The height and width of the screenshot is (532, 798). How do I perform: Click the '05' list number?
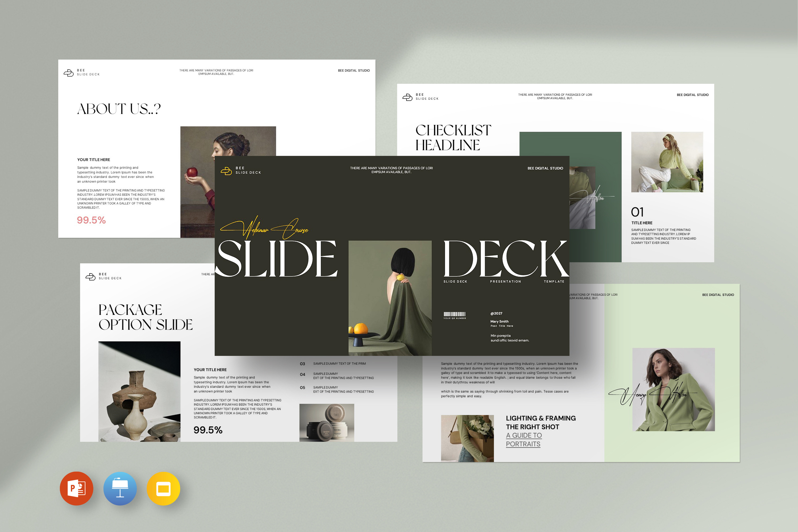[x=303, y=388]
